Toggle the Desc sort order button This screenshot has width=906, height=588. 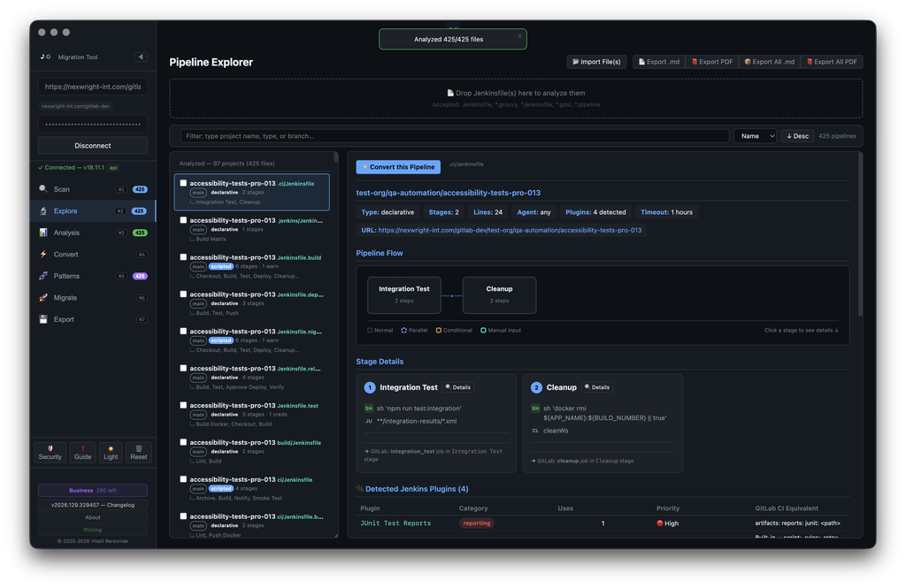[x=797, y=136]
